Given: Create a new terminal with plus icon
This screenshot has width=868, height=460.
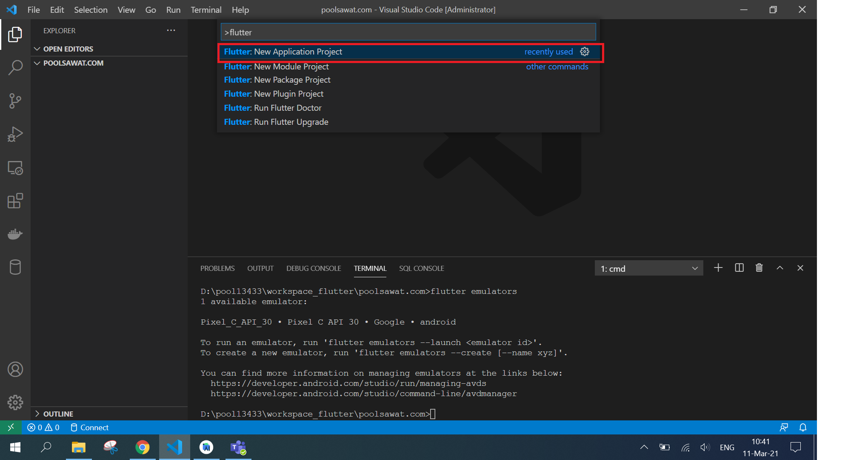Looking at the screenshot, I should point(718,268).
